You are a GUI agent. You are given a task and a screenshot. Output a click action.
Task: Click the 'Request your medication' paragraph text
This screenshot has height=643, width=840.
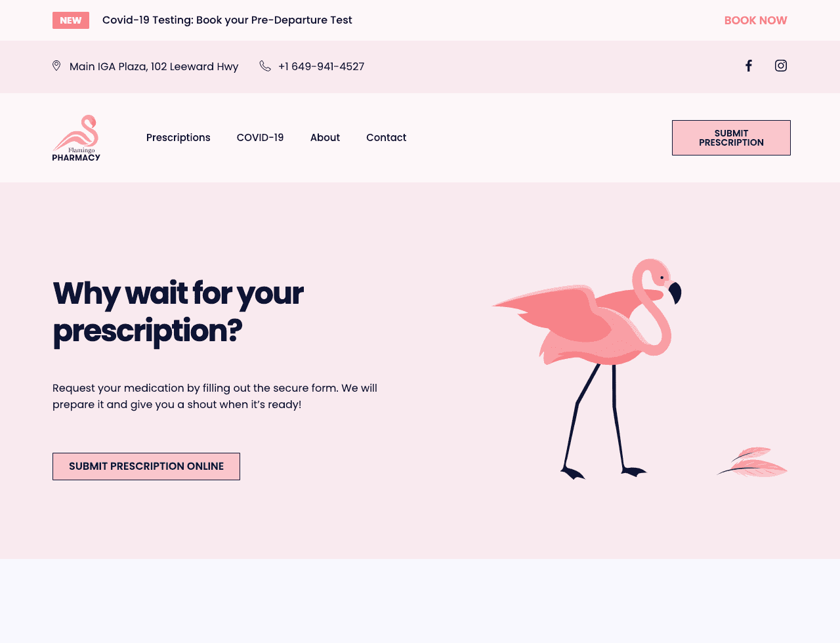pyautogui.click(x=215, y=396)
